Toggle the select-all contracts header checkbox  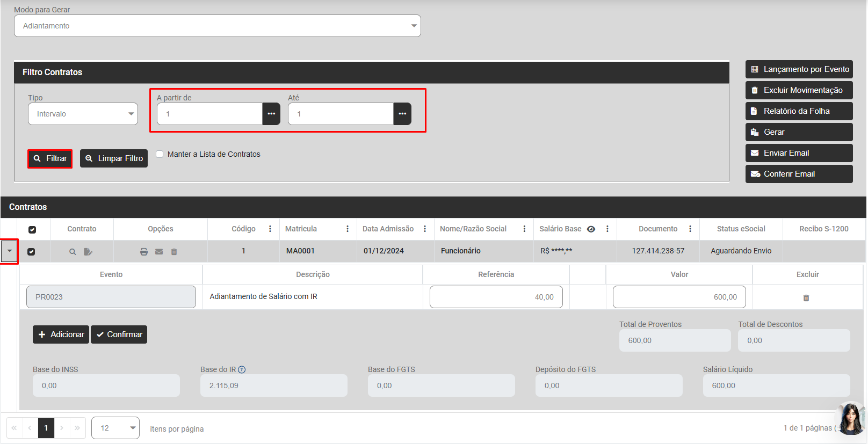(x=32, y=230)
